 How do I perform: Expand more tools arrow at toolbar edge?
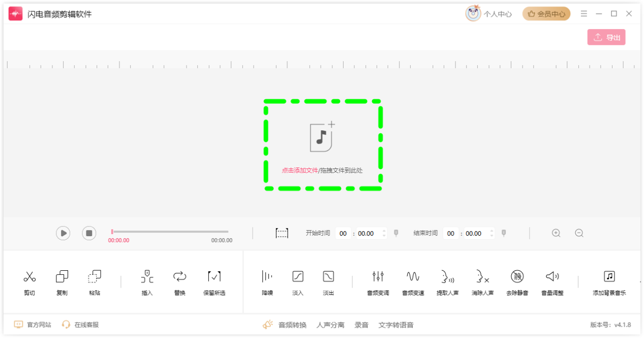click(640, 281)
